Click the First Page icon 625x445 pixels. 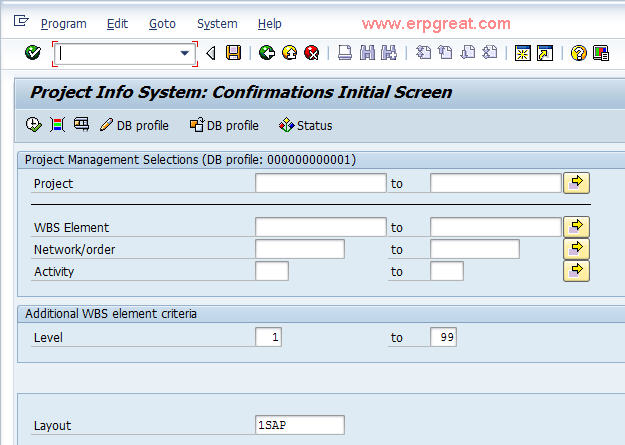pyautogui.click(x=423, y=53)
